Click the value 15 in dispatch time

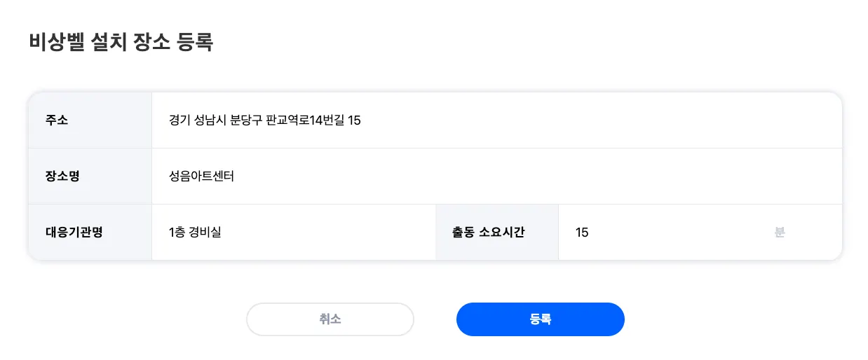click(582, 233)
